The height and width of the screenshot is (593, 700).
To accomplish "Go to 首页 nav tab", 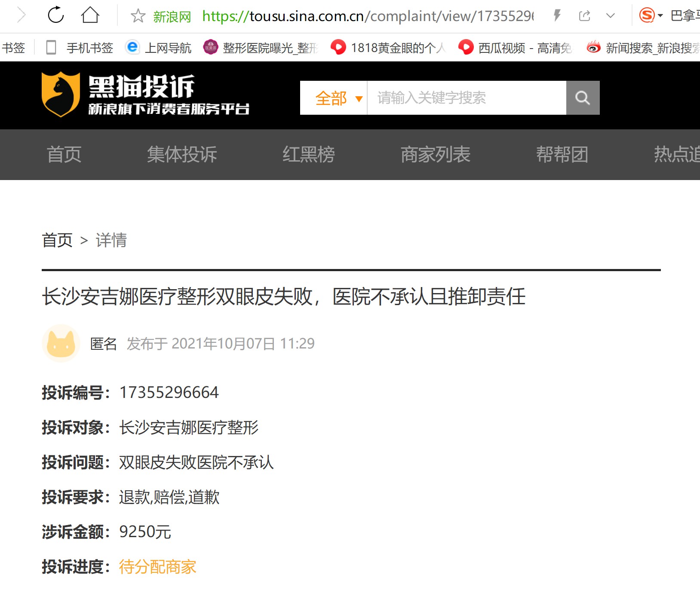I will [x=64, y=154].
